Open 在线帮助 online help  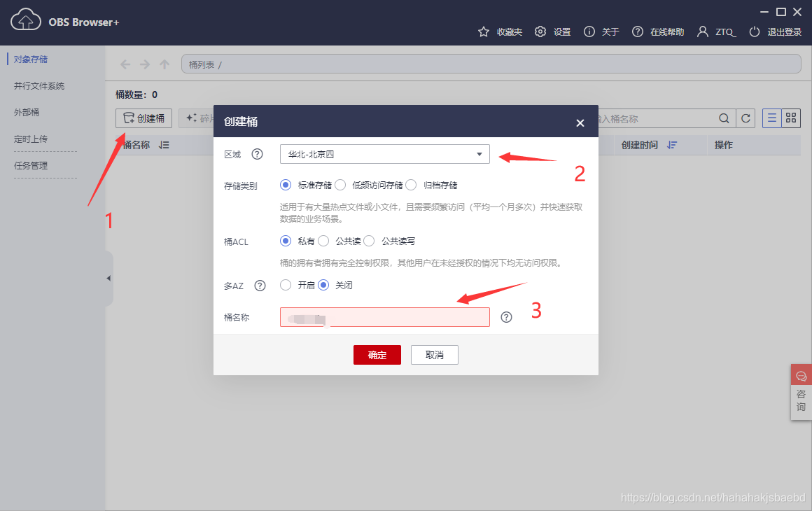[663, 31]
